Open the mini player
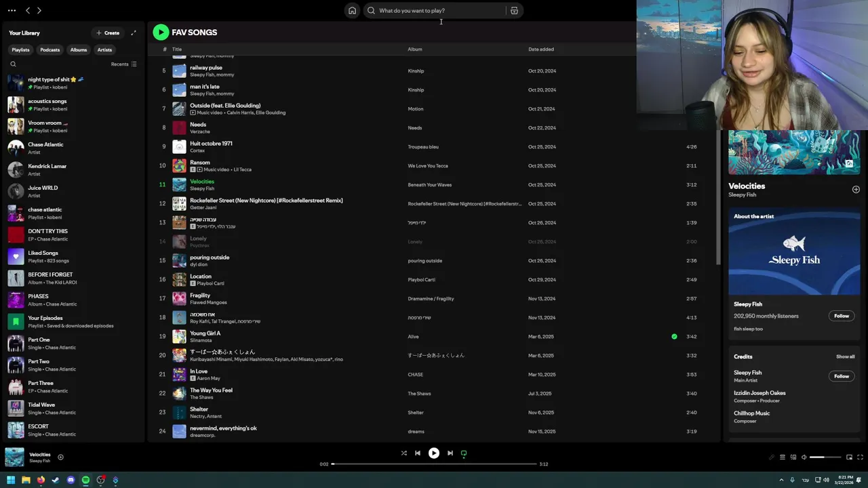The width and height of the screenshot is (868, 488). (x=850, y=457)
